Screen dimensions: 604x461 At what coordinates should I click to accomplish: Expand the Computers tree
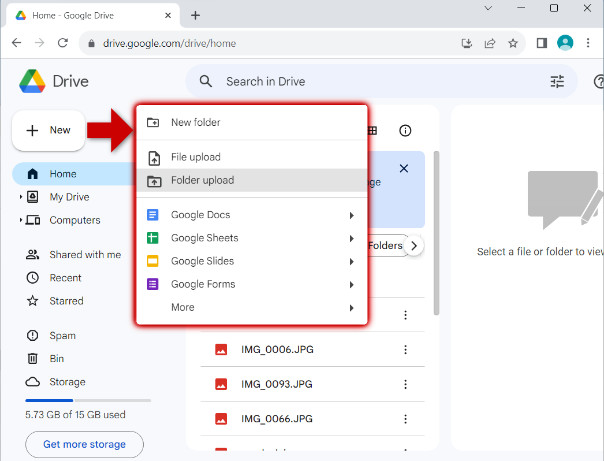point(20,220)
